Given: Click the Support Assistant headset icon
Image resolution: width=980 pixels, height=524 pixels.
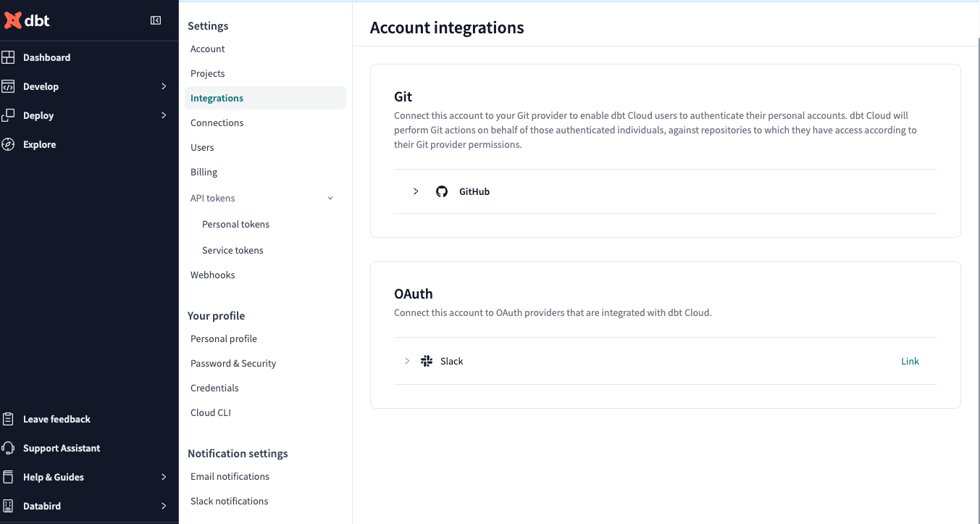Looking at the screenshot, I should tap(8, 448).
